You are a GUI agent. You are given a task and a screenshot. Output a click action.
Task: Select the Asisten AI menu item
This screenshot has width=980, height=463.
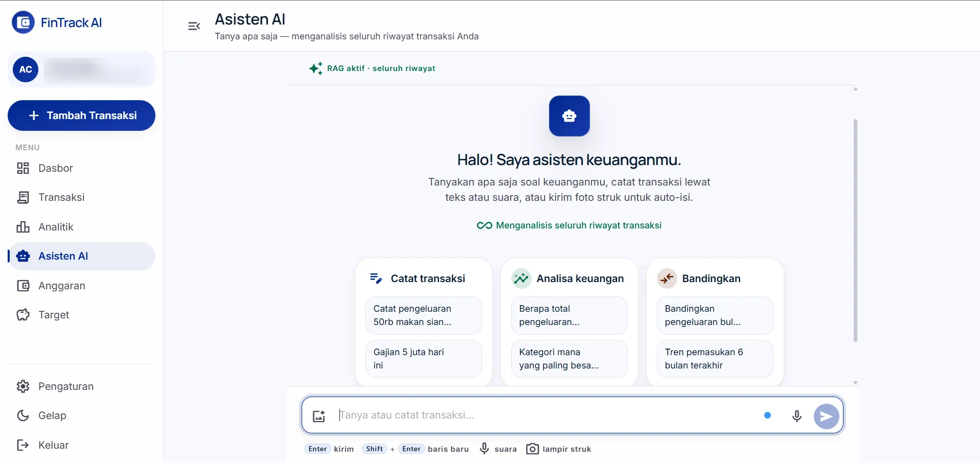point(81,256)
